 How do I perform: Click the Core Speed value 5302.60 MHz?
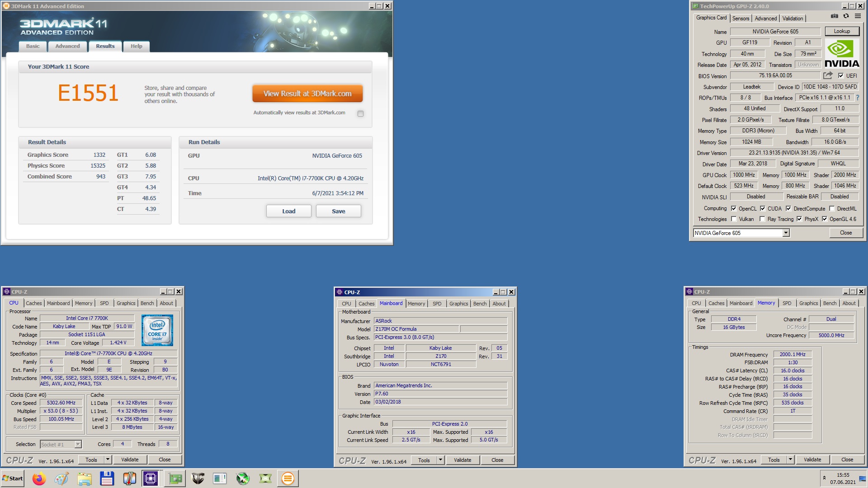point(61,403)
